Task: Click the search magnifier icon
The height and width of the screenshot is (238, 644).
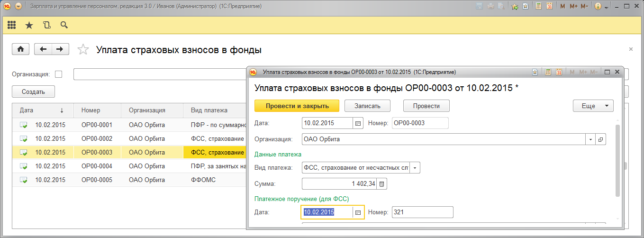Action: click(64, 25)
